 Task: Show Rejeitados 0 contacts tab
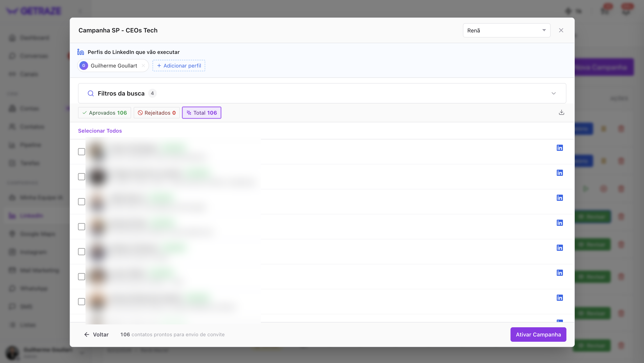point(157,113)
